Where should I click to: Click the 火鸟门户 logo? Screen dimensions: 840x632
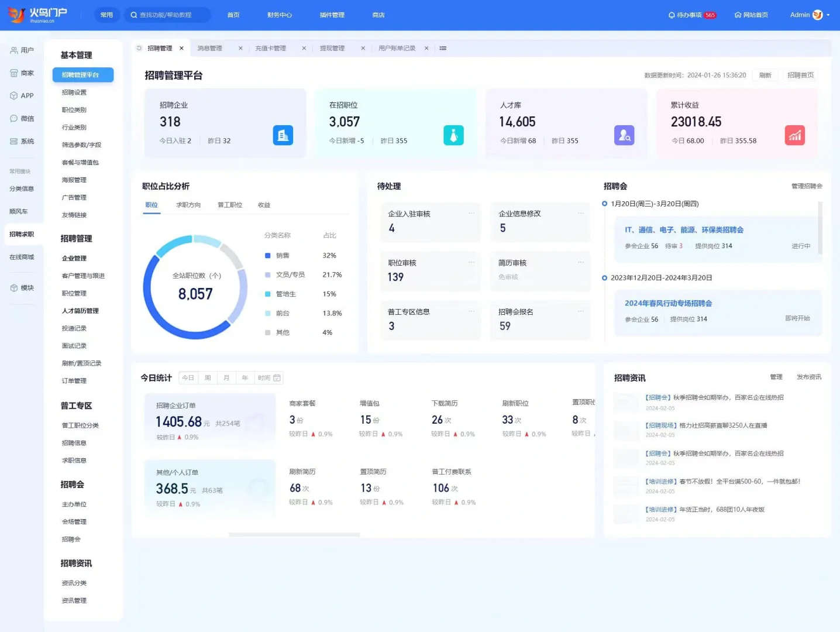[38, 15]
